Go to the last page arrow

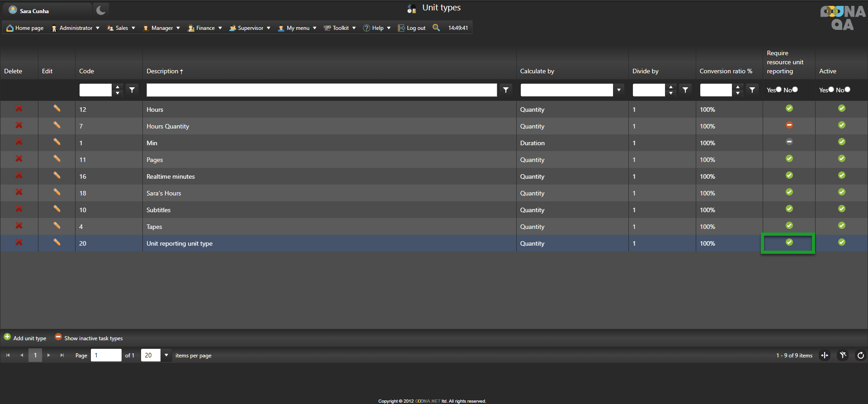[x=62, y=356]
